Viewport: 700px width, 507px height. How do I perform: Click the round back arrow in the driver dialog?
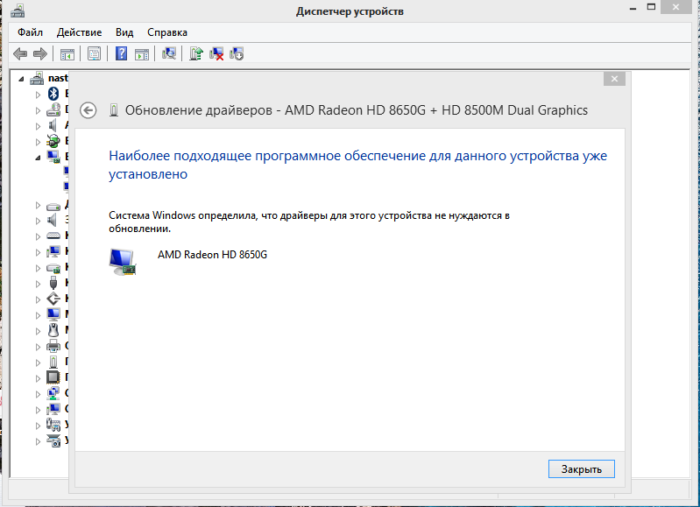pos(88,110)
